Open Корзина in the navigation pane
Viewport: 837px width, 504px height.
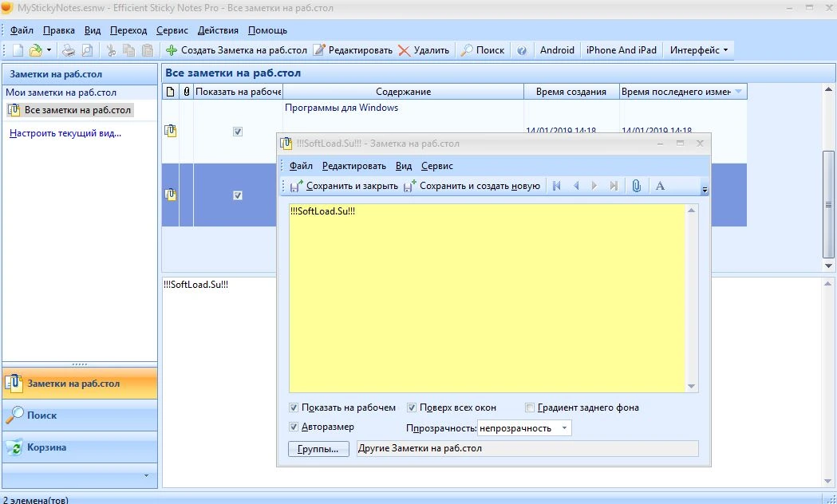click(x=80, y=447)
